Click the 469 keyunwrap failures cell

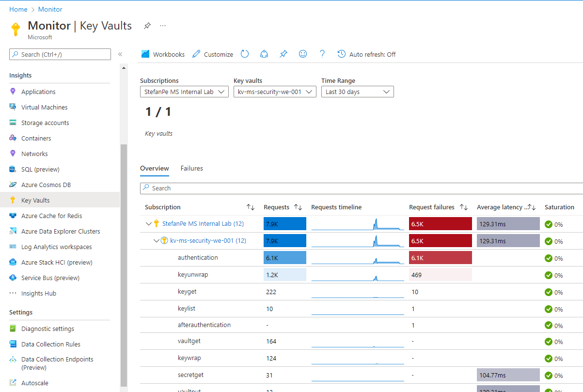(440, 275)
